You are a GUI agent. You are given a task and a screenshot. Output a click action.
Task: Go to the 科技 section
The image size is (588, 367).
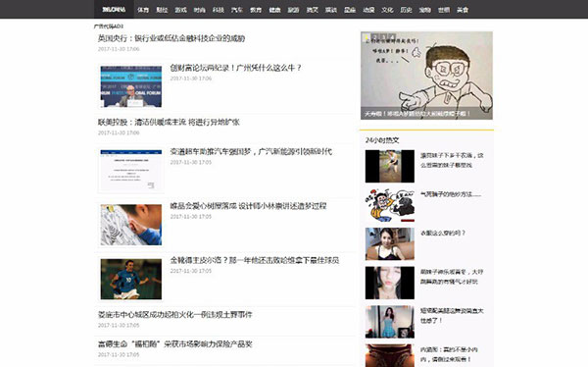click(218, 10)
